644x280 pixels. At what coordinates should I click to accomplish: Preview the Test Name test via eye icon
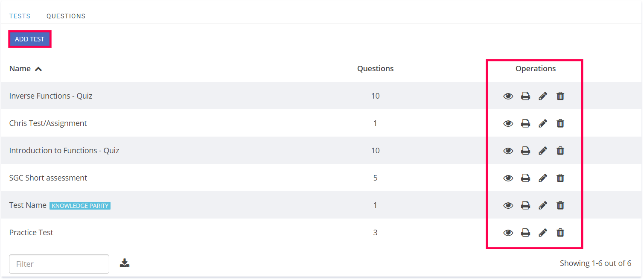(x=508, y=205)
